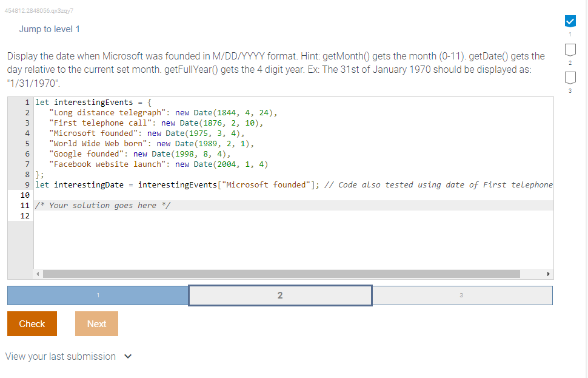Expand the "View your last submission" section
Screen dimensions: 588x378
(61, 356)
